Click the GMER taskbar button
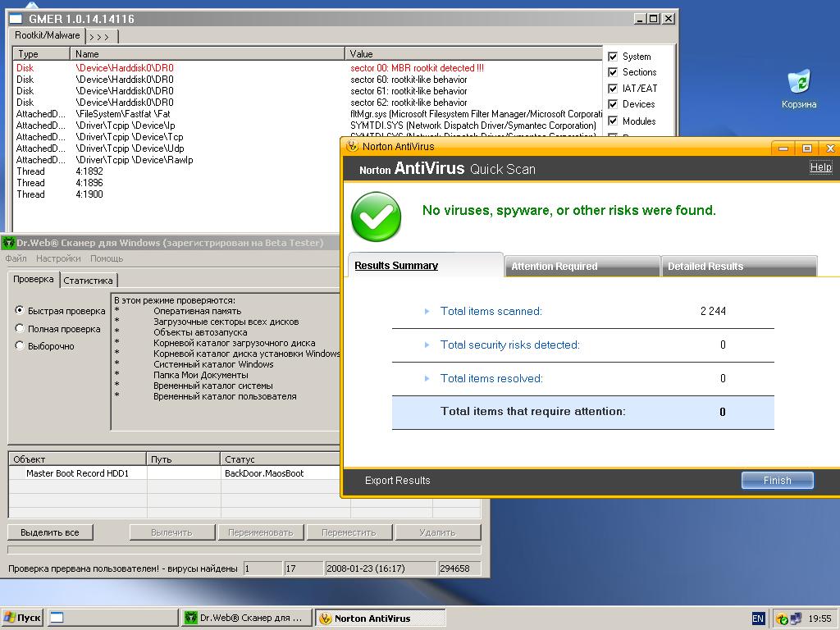Image resolution: width=840 pixels, height=630 pixels. coord(112,618)
